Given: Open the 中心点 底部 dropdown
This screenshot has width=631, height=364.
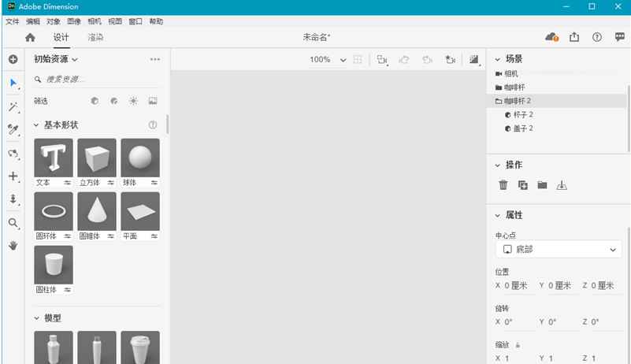Looking at the screenshot, I should coord(558,250).
